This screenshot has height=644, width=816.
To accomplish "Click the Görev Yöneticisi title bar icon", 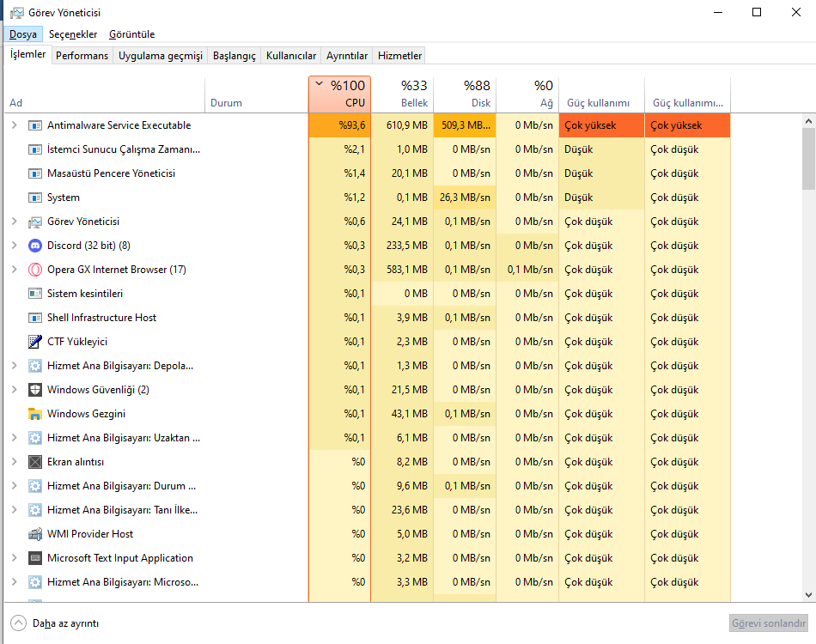I will click(16, 13).
